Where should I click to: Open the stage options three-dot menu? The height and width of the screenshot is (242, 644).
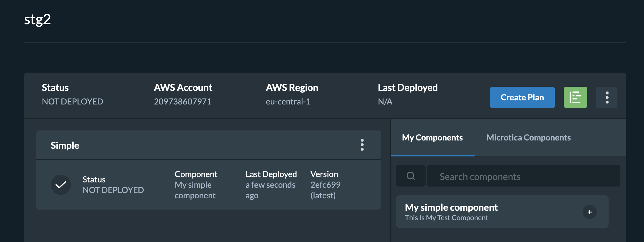[607, 97]
